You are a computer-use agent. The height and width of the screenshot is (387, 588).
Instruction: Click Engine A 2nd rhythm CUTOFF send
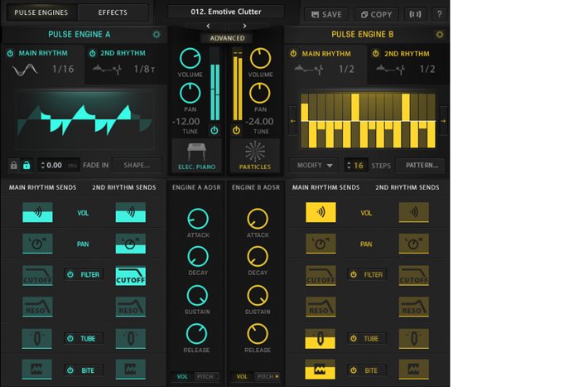(131, 276)
